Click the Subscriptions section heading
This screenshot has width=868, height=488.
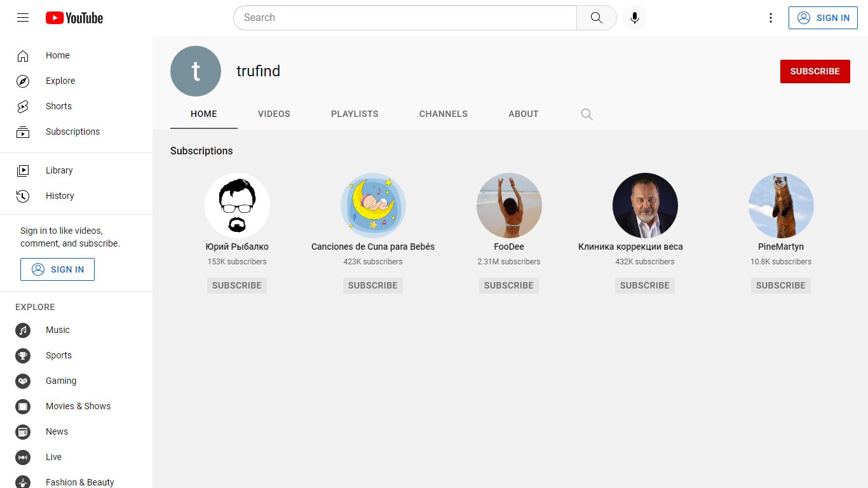tap(201, 151)
